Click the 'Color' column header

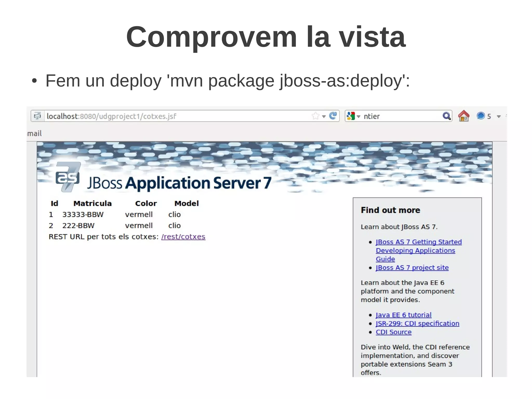click(146, 203)
